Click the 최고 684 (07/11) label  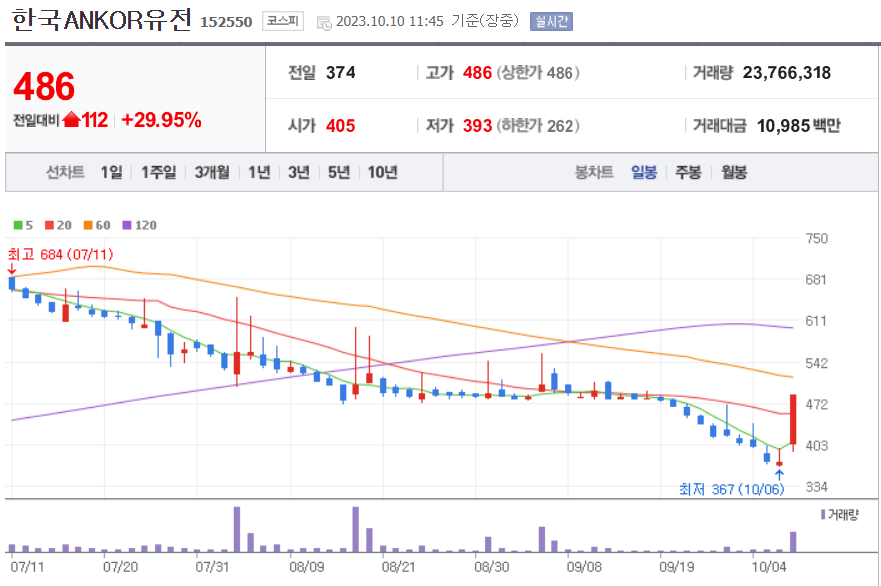point(61,255)
